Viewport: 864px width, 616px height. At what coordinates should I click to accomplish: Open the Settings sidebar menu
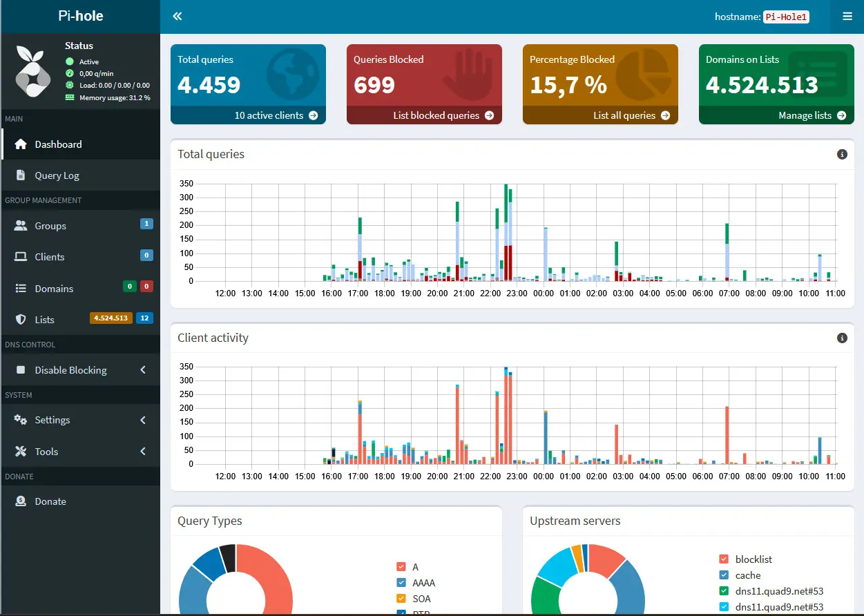[81, 420]
